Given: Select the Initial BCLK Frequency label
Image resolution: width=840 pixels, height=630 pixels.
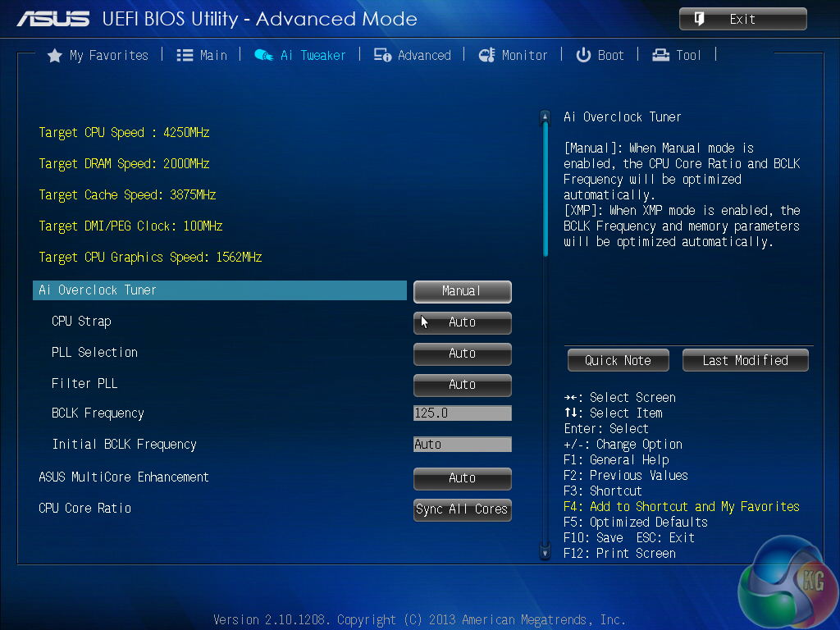Looking at the screenshot, I should pyautogui.click(x=125, y=445).
